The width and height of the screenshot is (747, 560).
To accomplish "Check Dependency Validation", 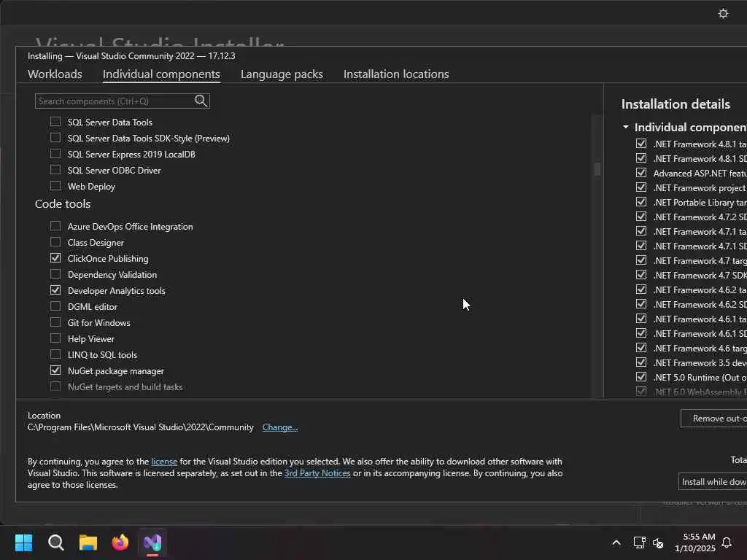I will click(55, 274).
